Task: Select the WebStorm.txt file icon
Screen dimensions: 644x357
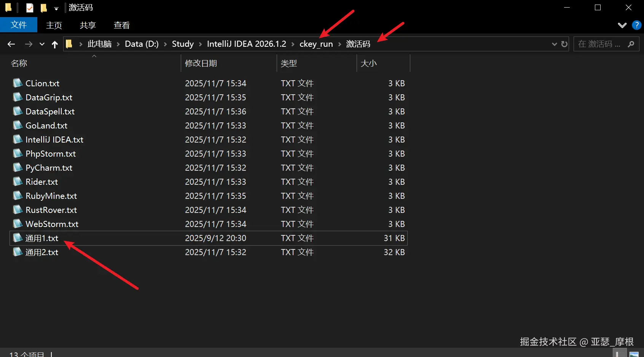Action: pos(18,224)
